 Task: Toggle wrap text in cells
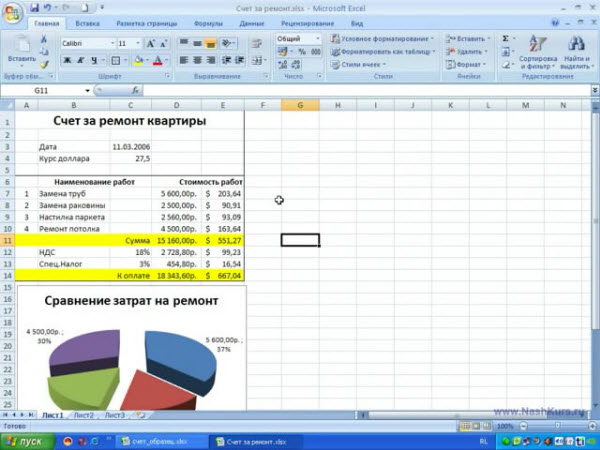[x=257, y=43]
